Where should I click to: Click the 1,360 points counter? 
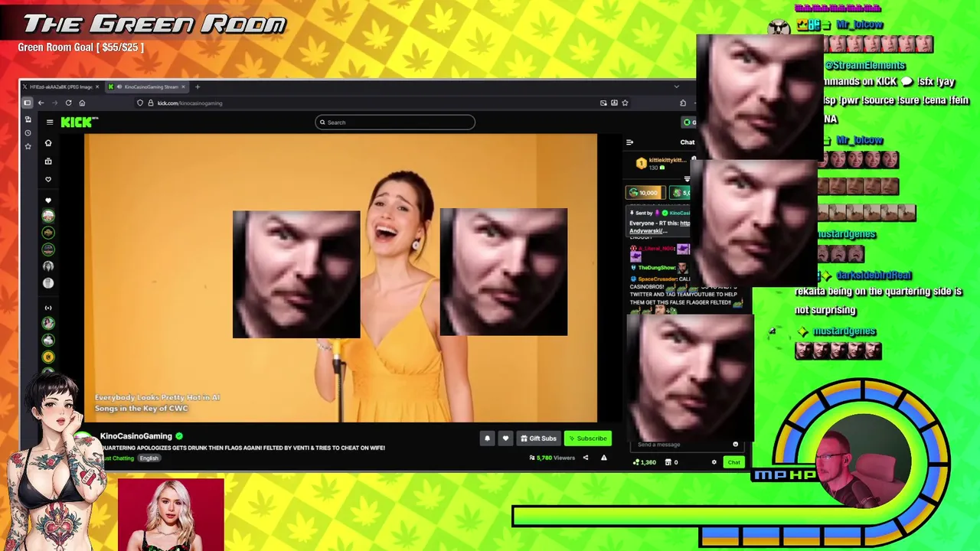pyautogui.click(x=645, y=462)
